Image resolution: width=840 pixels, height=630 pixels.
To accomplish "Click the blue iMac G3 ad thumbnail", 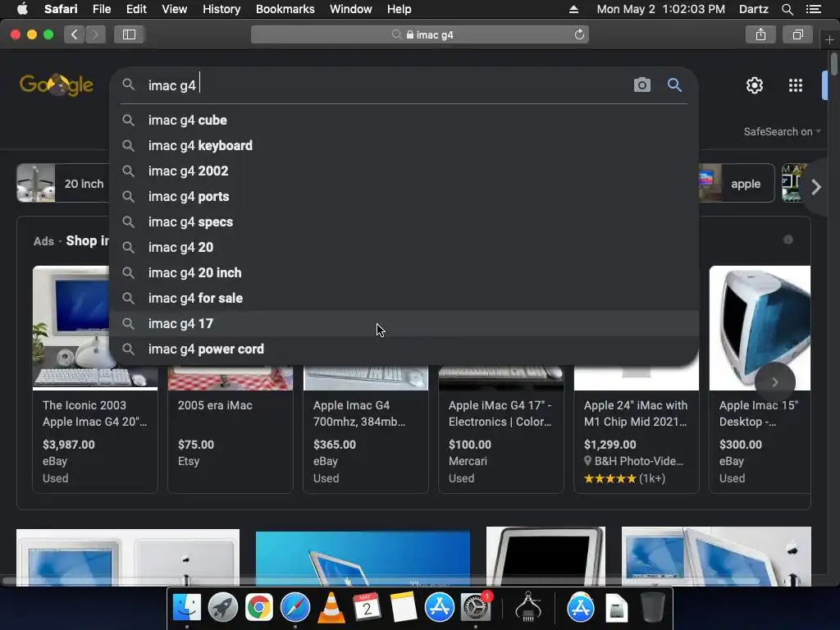I will pyautogui.click(x=760, y=328).
